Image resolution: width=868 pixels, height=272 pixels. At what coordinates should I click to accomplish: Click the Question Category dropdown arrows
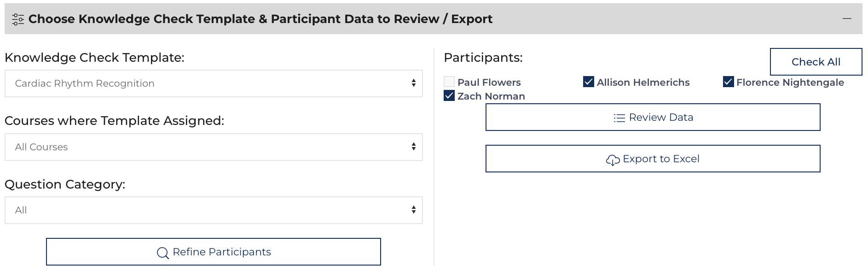414,210
